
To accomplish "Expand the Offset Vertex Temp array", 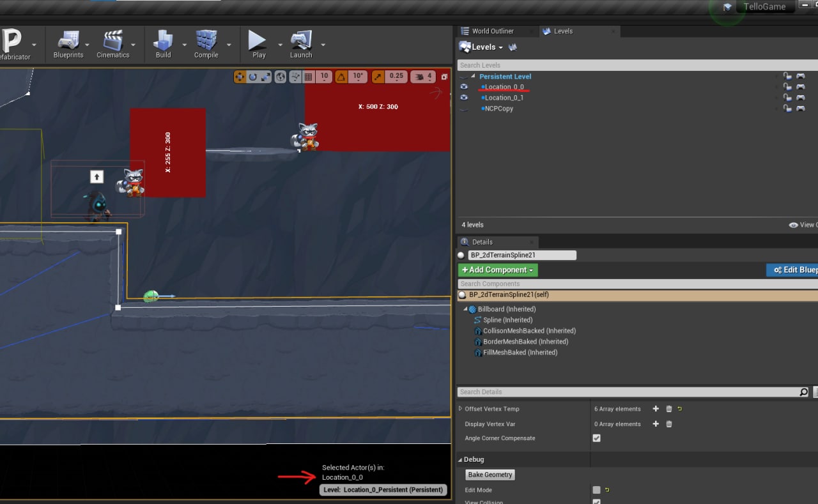I will point(461,409).
